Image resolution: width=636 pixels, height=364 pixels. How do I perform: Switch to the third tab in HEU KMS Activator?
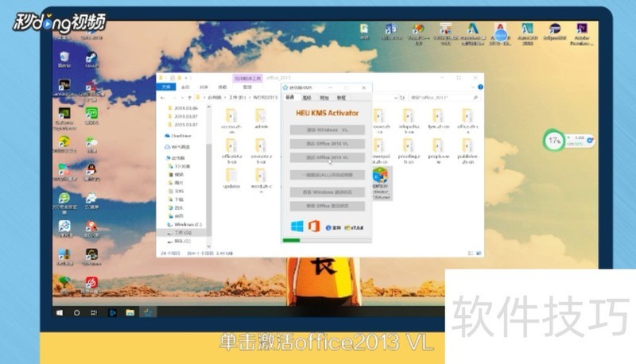pos(324,98)
